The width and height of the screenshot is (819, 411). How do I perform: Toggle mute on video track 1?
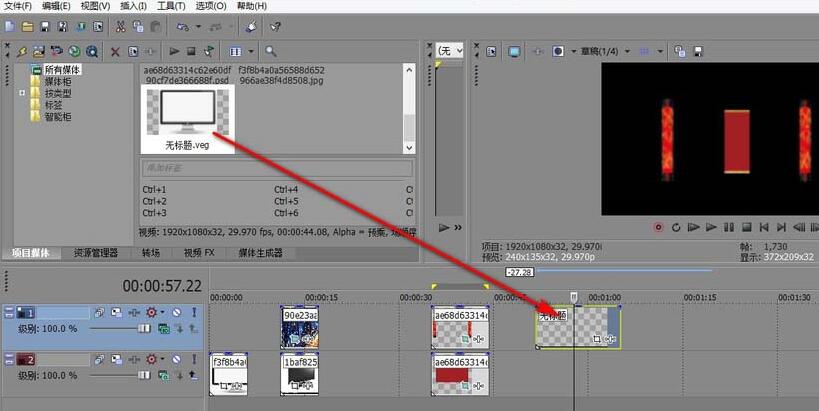(176, 312)
